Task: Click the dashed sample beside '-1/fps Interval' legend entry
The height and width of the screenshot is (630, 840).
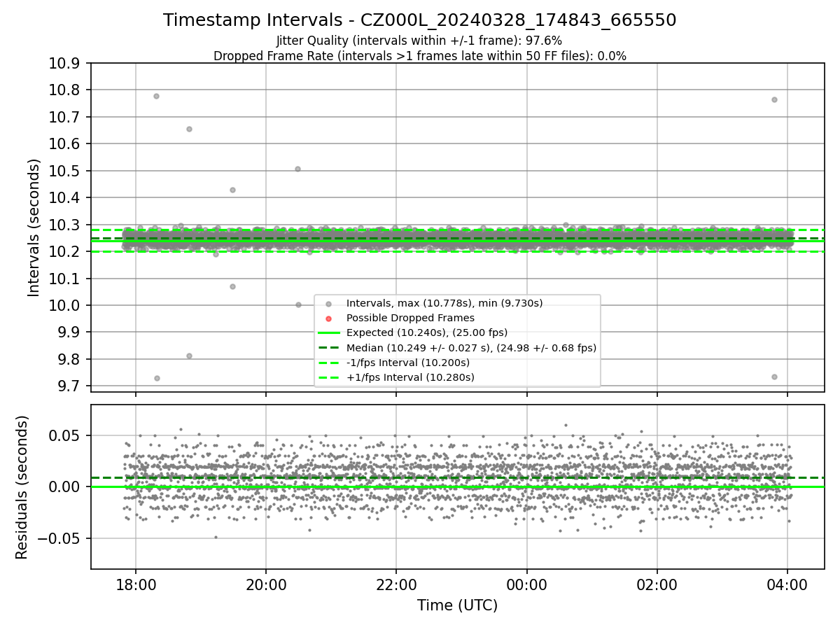Action: (329, 363)
